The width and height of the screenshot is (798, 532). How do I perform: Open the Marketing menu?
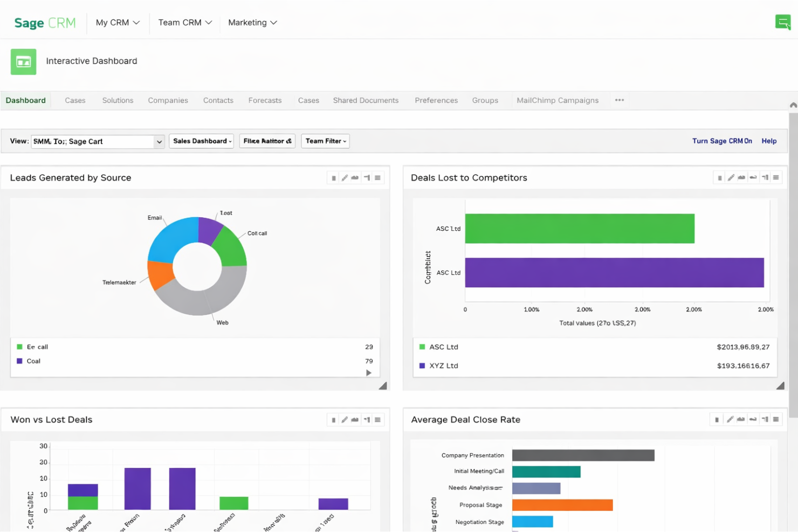coord(252,23)
